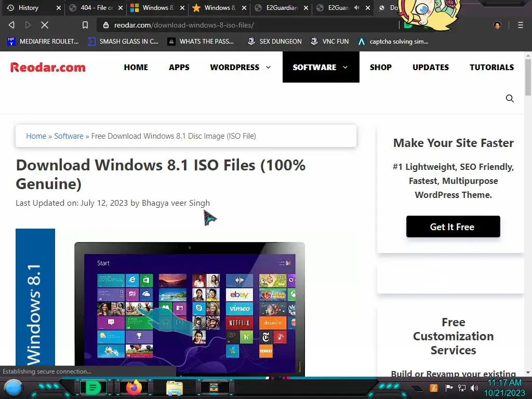Close the Windows 8 tab with the star favicon
The height and width of the screenshot is (399, 532).
click(x=244, y=7)
